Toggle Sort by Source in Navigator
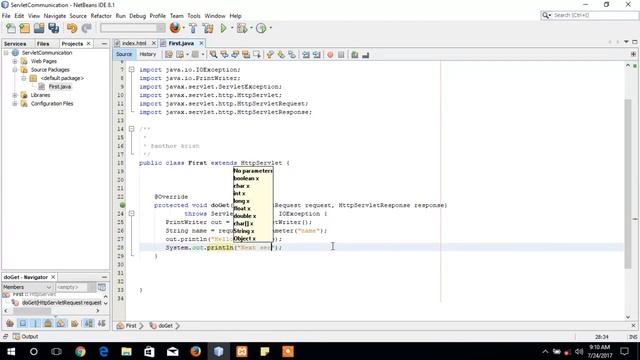Screen dimensions: 640x360 click(x=101, y=323)
